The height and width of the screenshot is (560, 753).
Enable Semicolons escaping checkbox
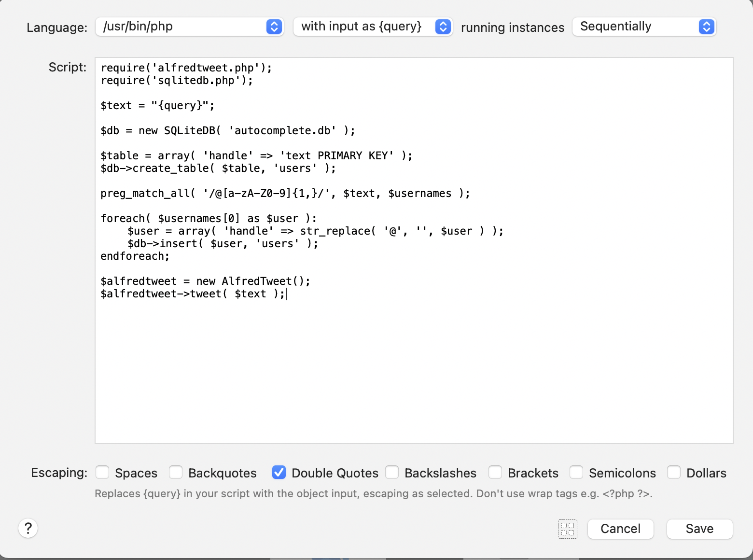pyautogui.click(x=576, y=472)
